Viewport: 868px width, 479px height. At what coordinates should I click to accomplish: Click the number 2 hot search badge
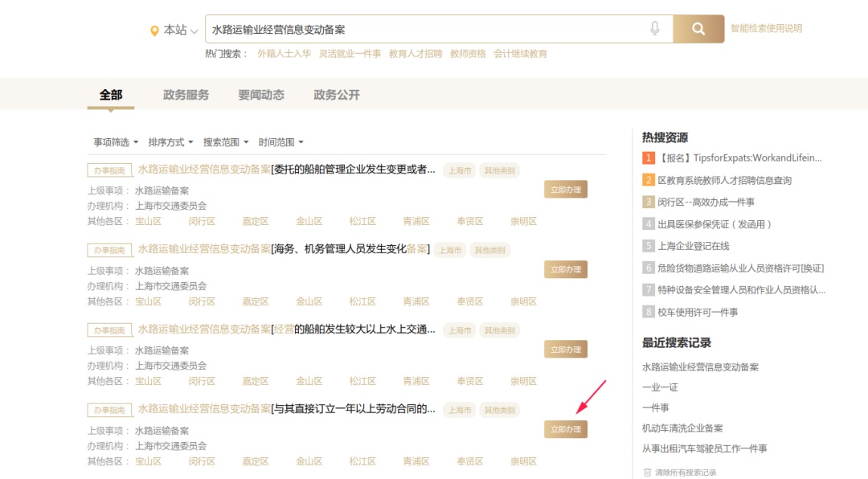(648, 180)
